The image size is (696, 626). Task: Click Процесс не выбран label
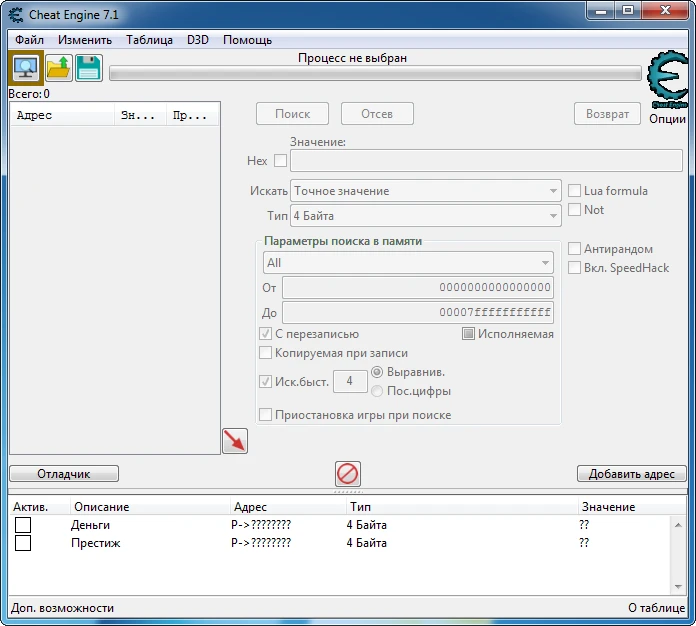tap(352, 58)
